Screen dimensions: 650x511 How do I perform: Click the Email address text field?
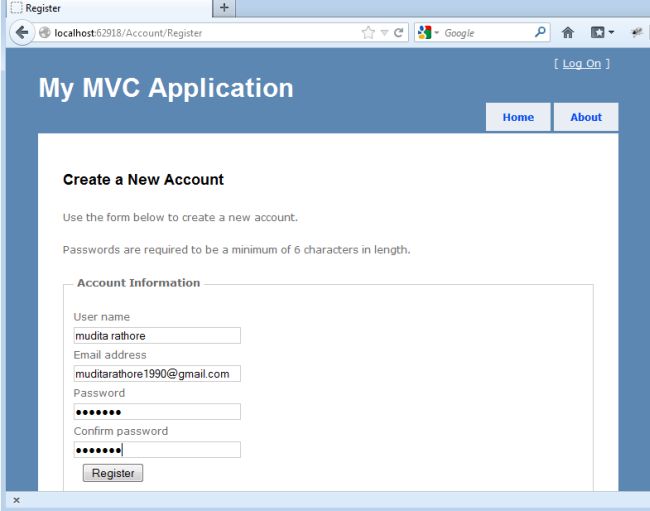coord(157,373)
